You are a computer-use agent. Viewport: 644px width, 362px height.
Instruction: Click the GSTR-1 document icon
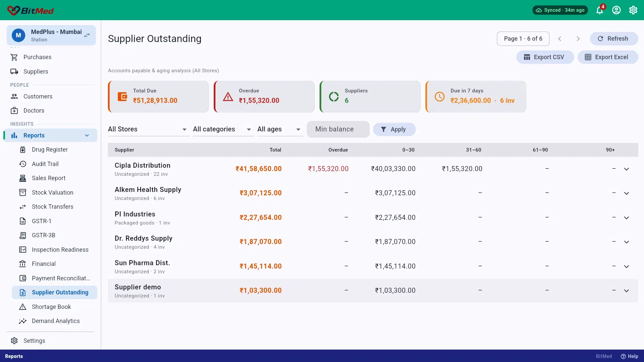click(23, 221)
